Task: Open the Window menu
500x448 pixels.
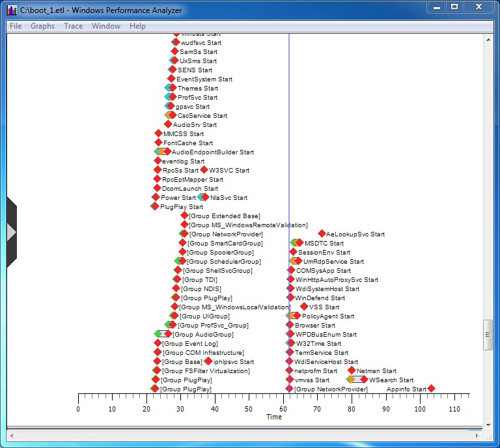Action: coord(106,26)
